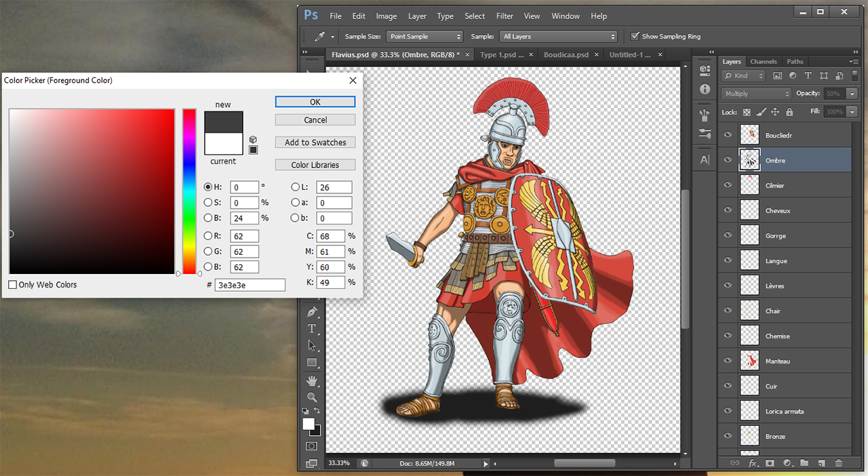Filter layers by shape layer icon

pyautogui.click(x=824, y=76)
